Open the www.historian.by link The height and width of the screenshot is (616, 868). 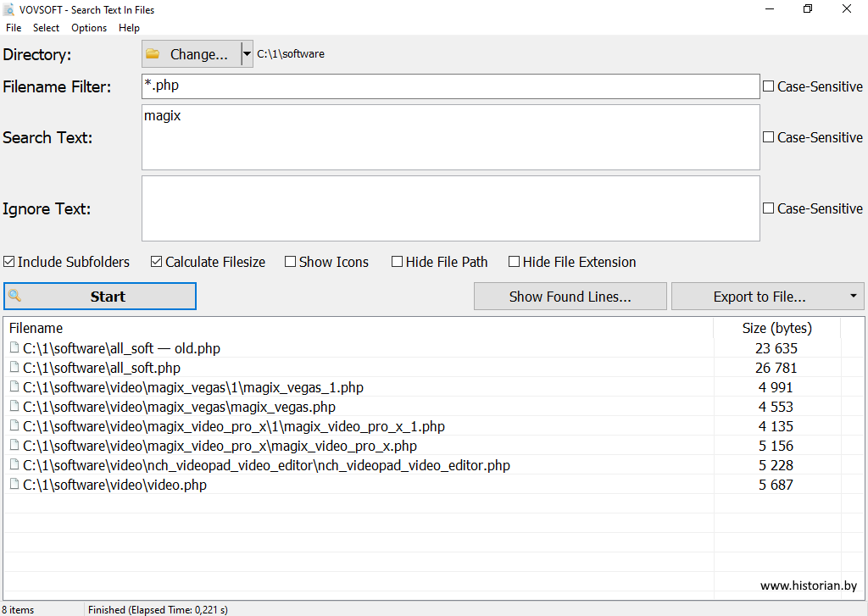(808, 585)
